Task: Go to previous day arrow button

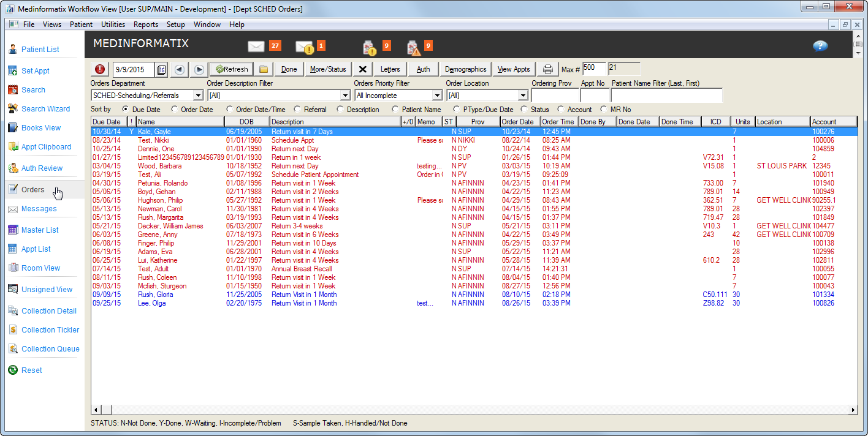Action: click(x=179, y=70)
